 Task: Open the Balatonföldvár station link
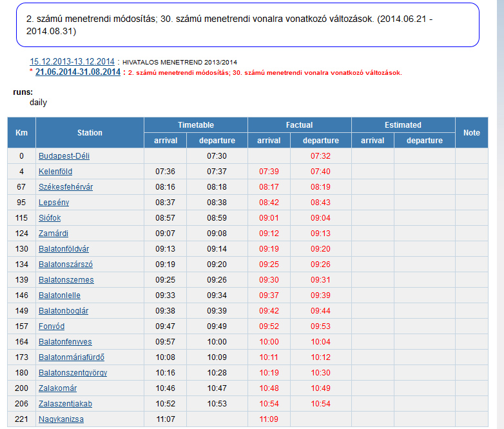pyautogui.click(x=64, y=249)
